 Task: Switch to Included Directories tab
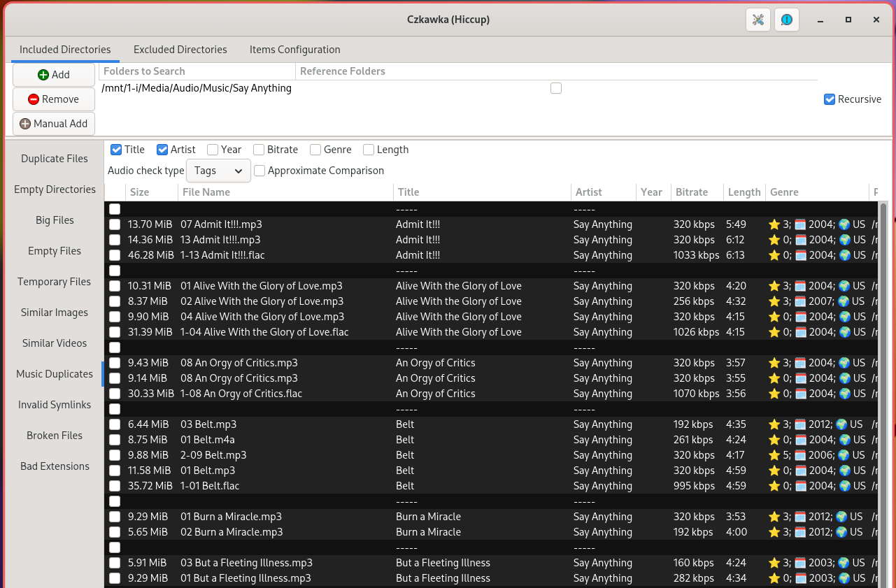pos(65,50)
